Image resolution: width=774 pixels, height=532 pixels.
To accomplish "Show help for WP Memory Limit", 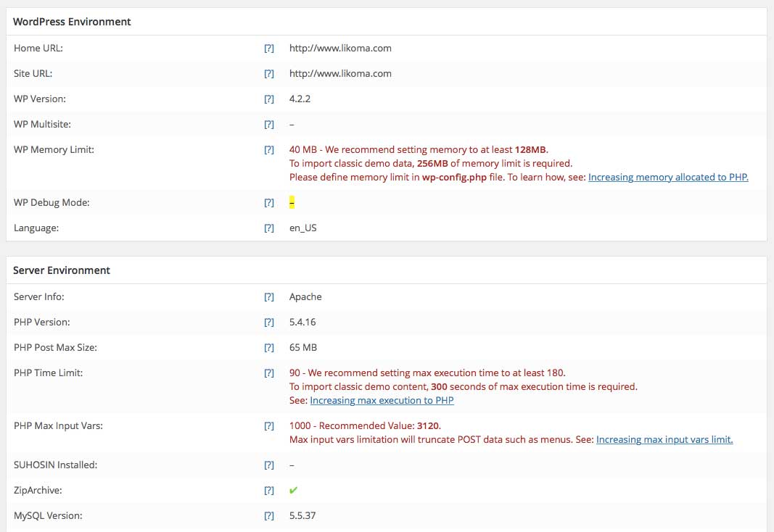I will pos(268,150).
